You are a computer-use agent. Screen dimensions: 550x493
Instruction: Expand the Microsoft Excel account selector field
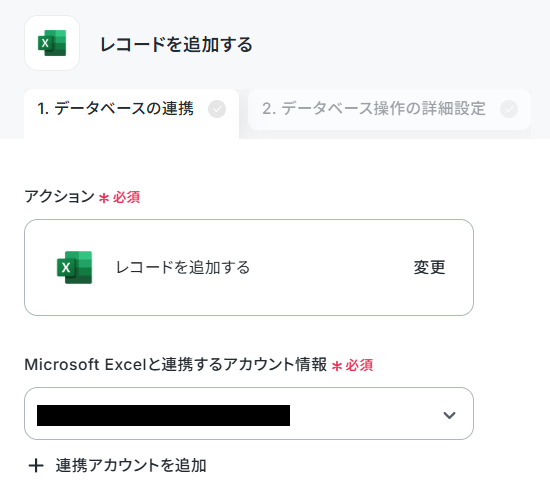tap(249, 413)
